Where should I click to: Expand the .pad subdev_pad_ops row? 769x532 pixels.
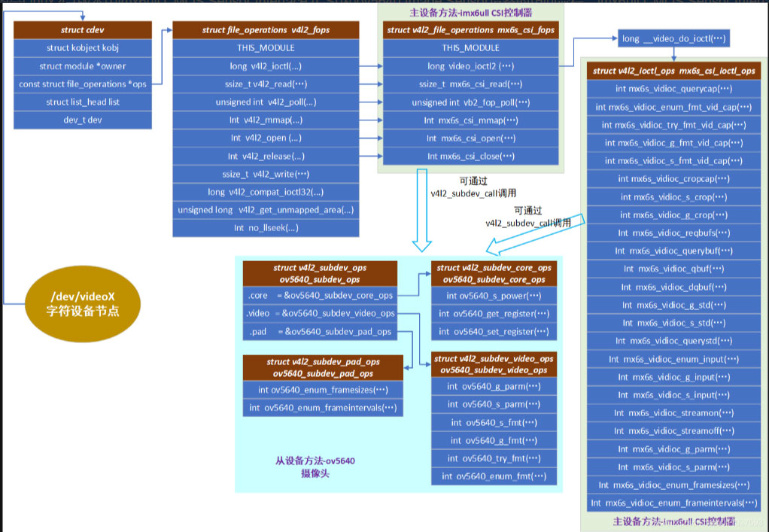coord(322,331)
